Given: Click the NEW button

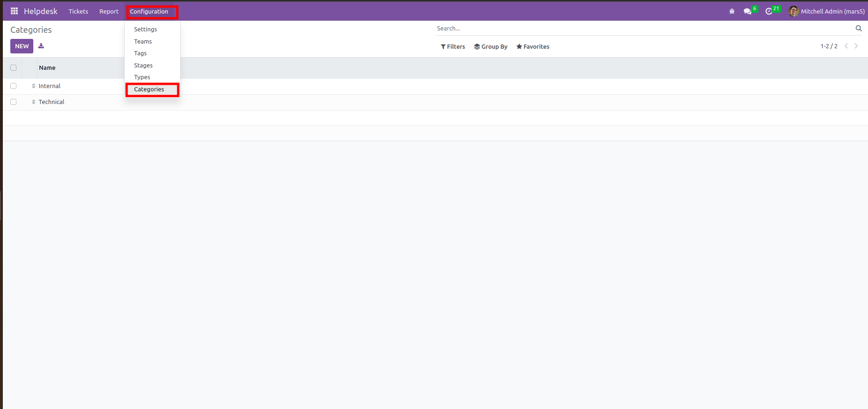Looking at the screenshot, I should pos(22,46).
